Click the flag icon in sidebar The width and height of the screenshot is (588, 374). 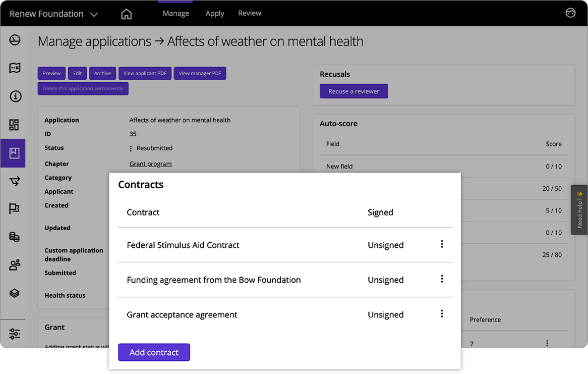coord(15,208)
